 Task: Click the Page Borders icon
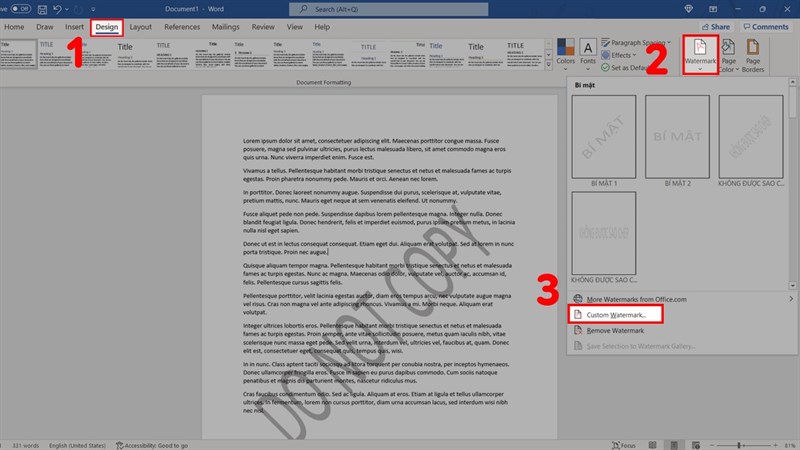[x=753, y=55]
